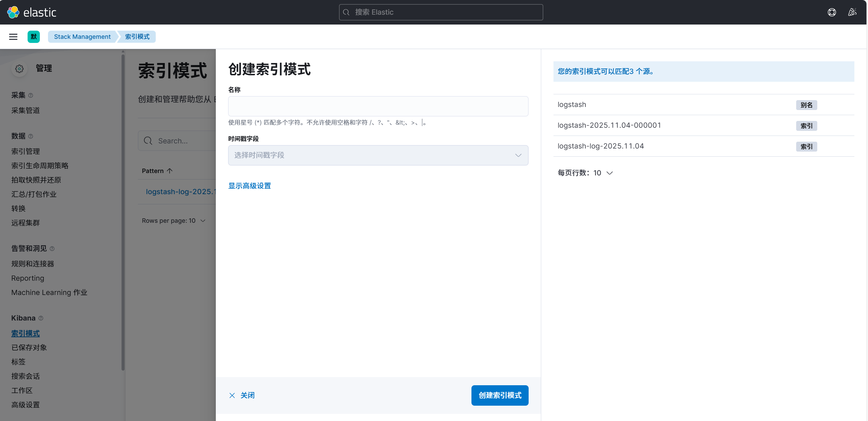Viewport: 868px width, 421px height.
Task: Expand the 选择时间戳字段 dropdown
Action: point(378,155)
